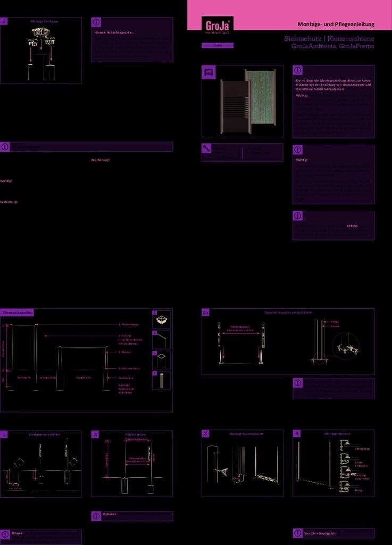392x545 pixels.
Task: Click the GroJa nordisch gut logo
Action: click(x=217, y=27)
